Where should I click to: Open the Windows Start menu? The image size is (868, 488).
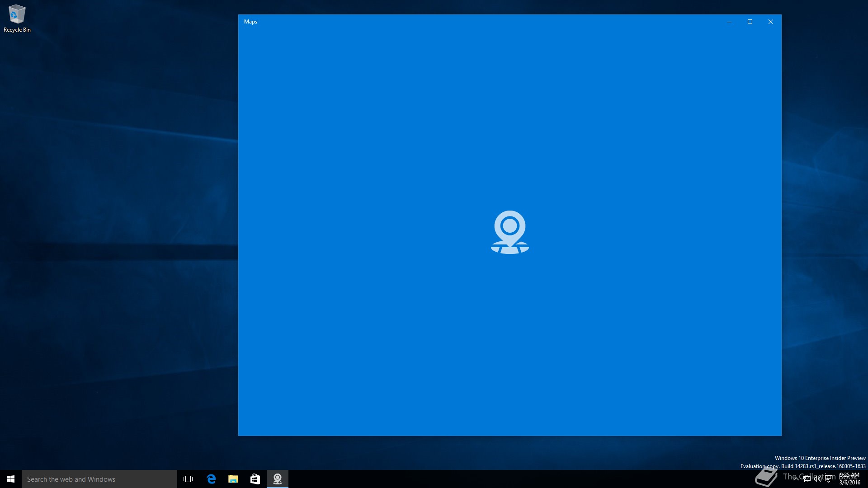point(11,479)
